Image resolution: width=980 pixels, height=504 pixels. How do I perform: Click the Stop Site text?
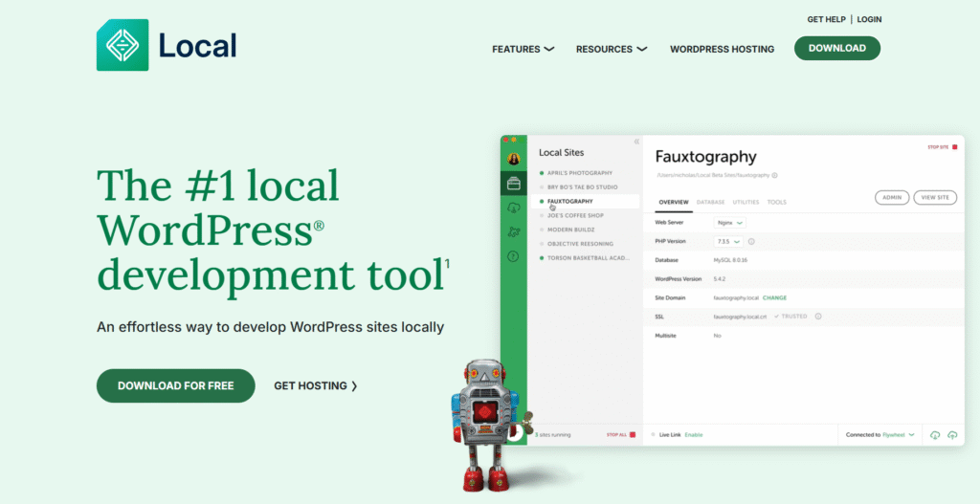(938, 147)
